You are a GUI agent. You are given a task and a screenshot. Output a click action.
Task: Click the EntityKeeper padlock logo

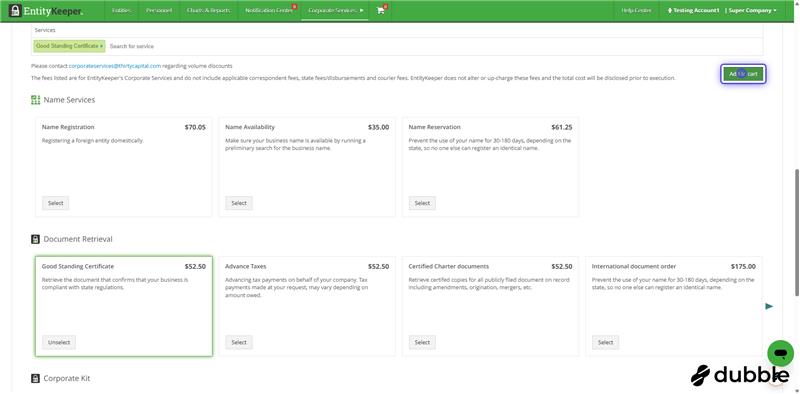[15, 11]
